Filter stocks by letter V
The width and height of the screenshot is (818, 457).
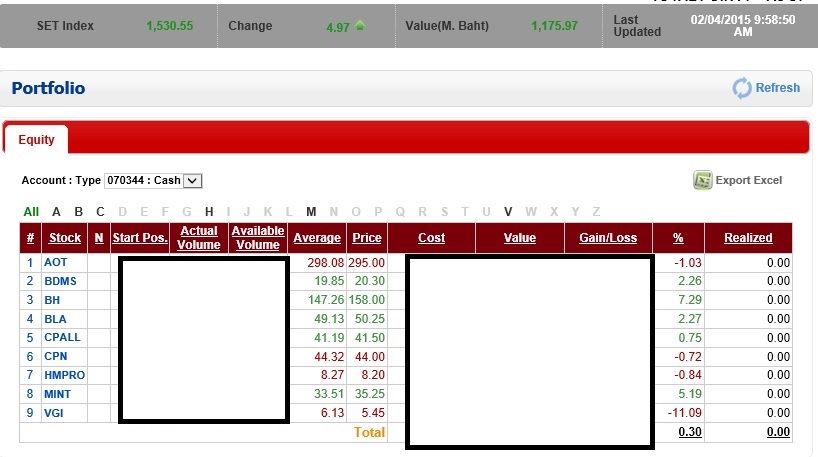click(x=508, y=212)
